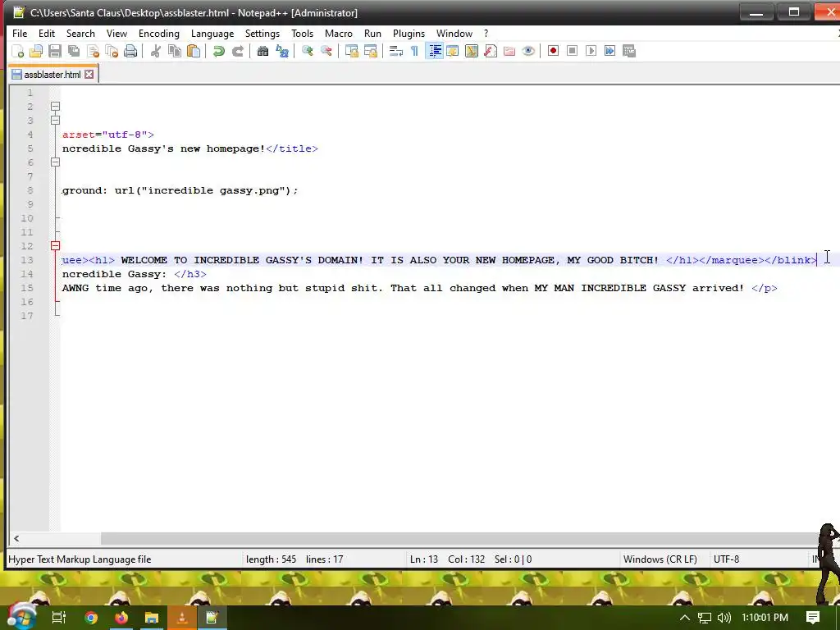The height and width of the screenshot is (630, 840).
Task: Open Folder as Workspace icon
Action: click(509, 51)
